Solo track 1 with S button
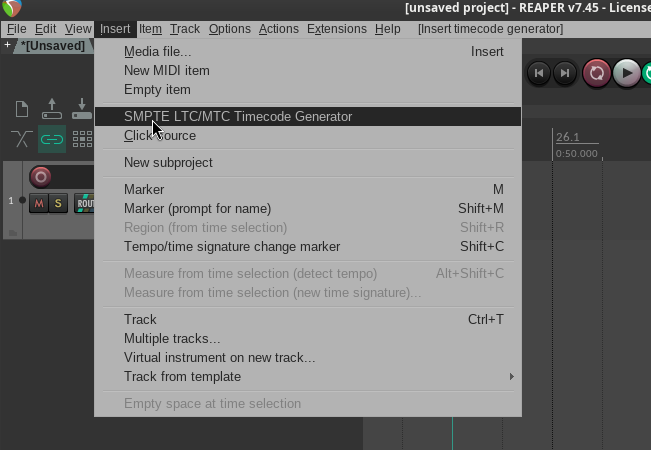 point(58,204)
